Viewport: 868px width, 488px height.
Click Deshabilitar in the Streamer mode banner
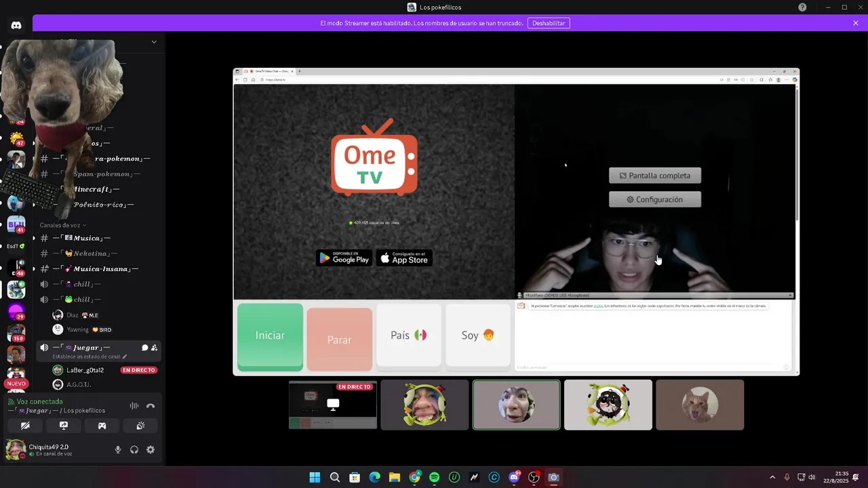549,23
